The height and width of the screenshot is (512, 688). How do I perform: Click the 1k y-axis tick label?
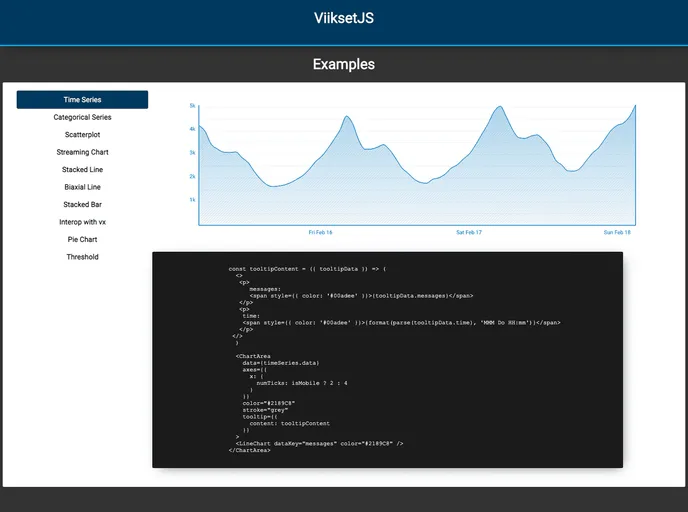pyautogui.click(x=192, y=200)
